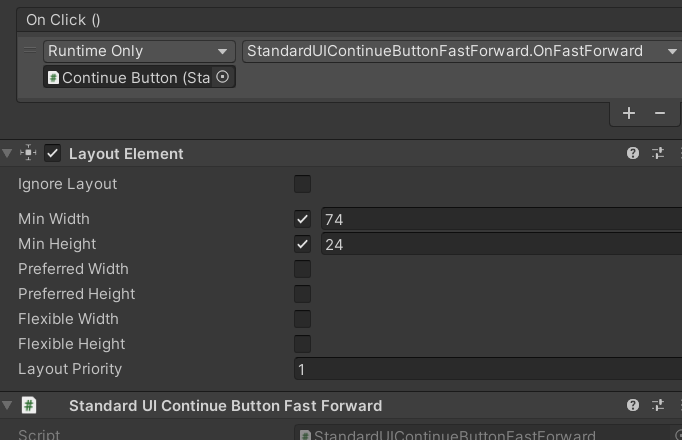Add a new On Click event with plus
Viewport: 682px width, 440px height.
[629, 113]
